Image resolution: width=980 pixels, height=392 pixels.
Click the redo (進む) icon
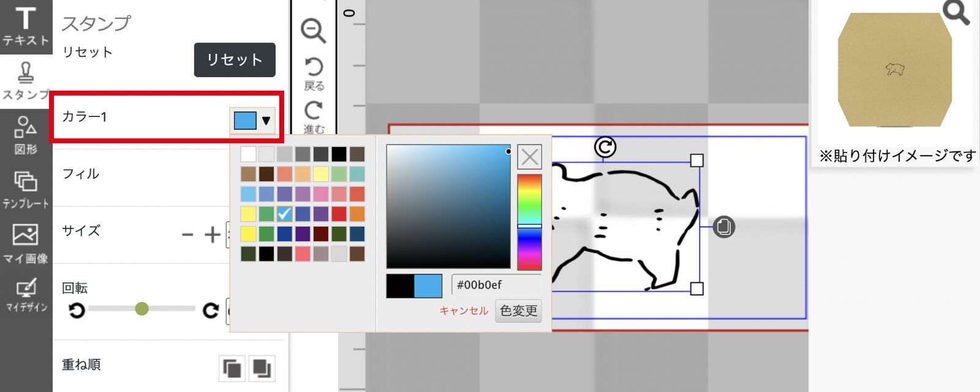[x=314, y=116]
